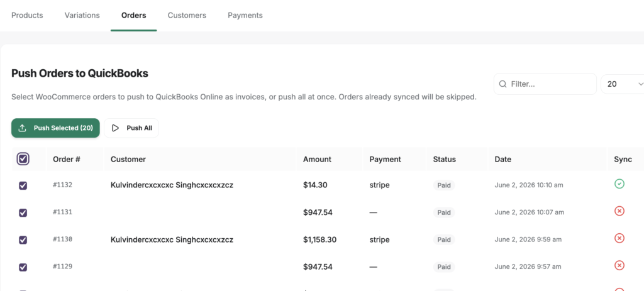Click the Customer column header
The height and width of the screenshot is (291, 644).
click(128, 159)
